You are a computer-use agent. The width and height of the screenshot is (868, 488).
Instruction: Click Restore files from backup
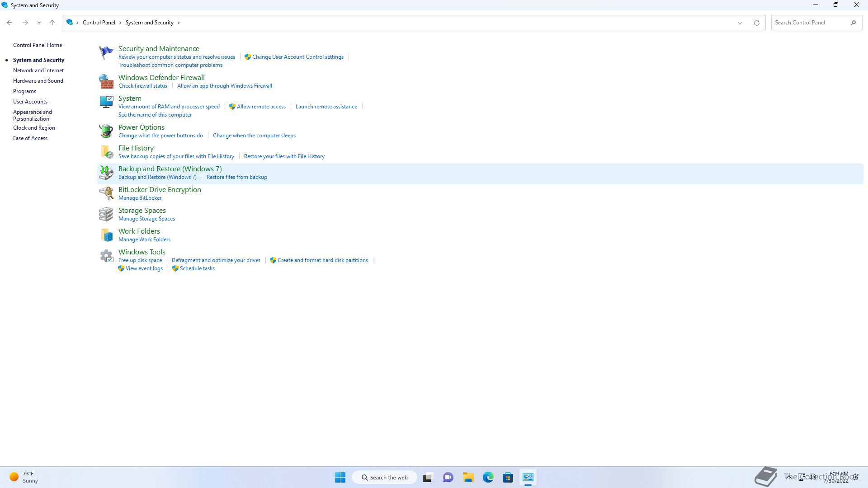237,177
